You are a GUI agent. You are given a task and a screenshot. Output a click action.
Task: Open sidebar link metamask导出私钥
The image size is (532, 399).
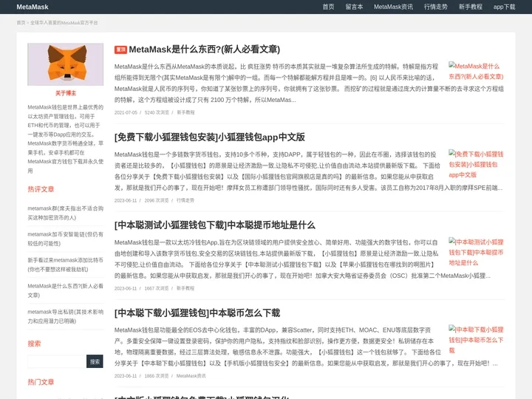[x=66, y=316]
